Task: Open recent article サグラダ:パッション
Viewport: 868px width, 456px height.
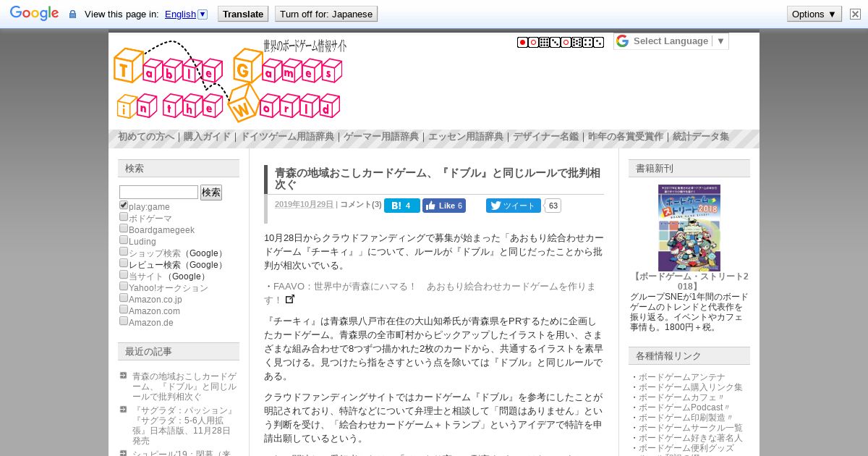Action: pyautogui.click(x=183, y=426)
